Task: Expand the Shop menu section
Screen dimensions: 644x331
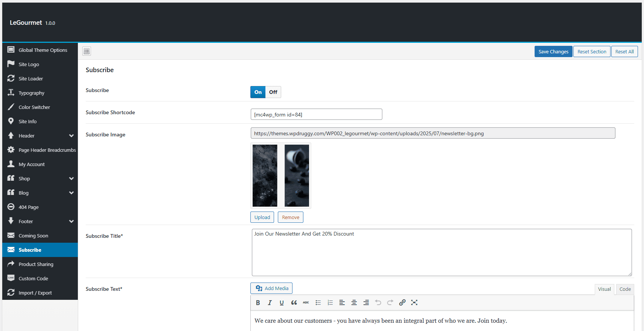Action: pyautogui.click(x=71, y=178)
